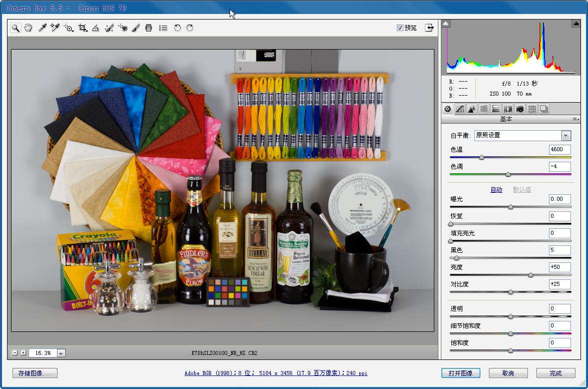588x389 pixels.
Task: Click the 亮度 value field +50
Action: pos(559,267)
